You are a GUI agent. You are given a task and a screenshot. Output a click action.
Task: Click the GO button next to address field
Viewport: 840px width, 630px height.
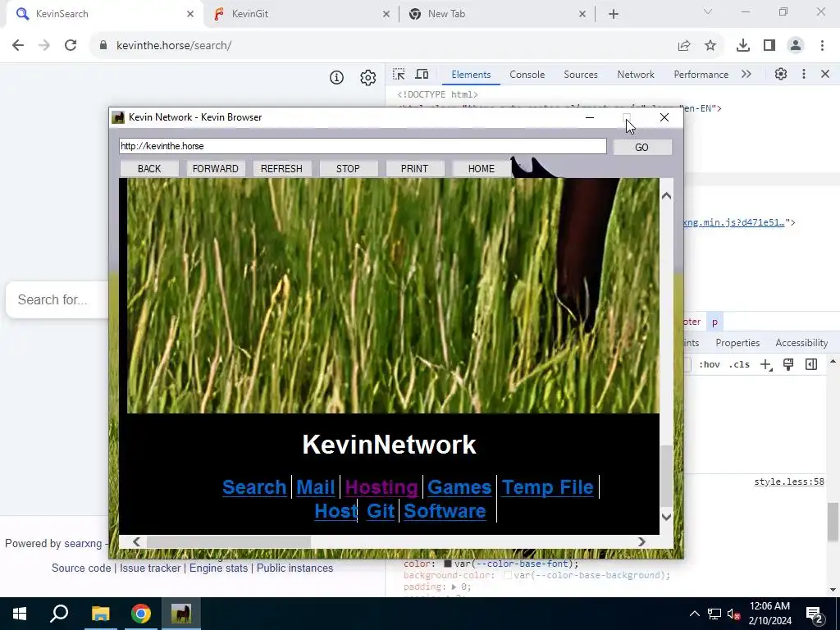641,148
